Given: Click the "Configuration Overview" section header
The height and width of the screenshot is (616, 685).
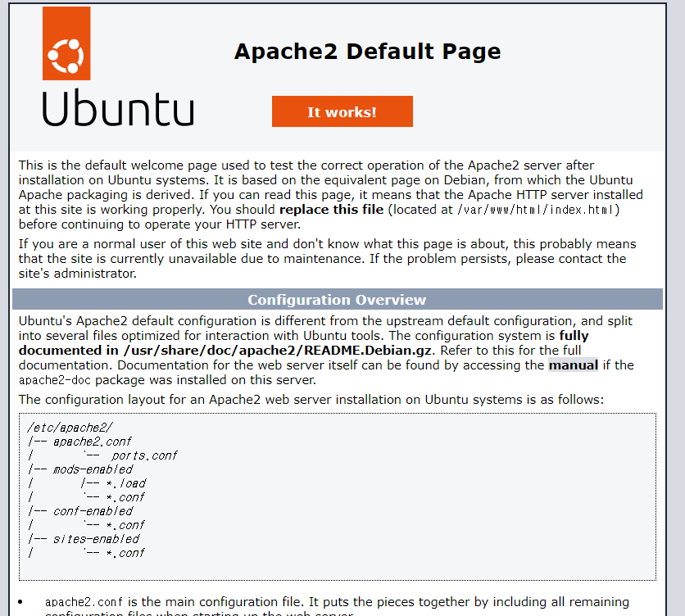Looking at the screenshot, I should pyautogui.click(x=338, y=300).
